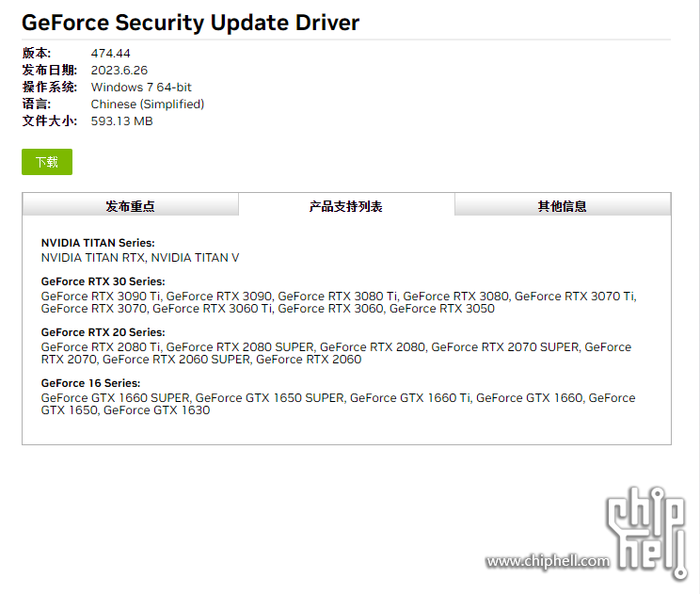
Task: Click the 593.13 MB file size
Action: point(122,121)
